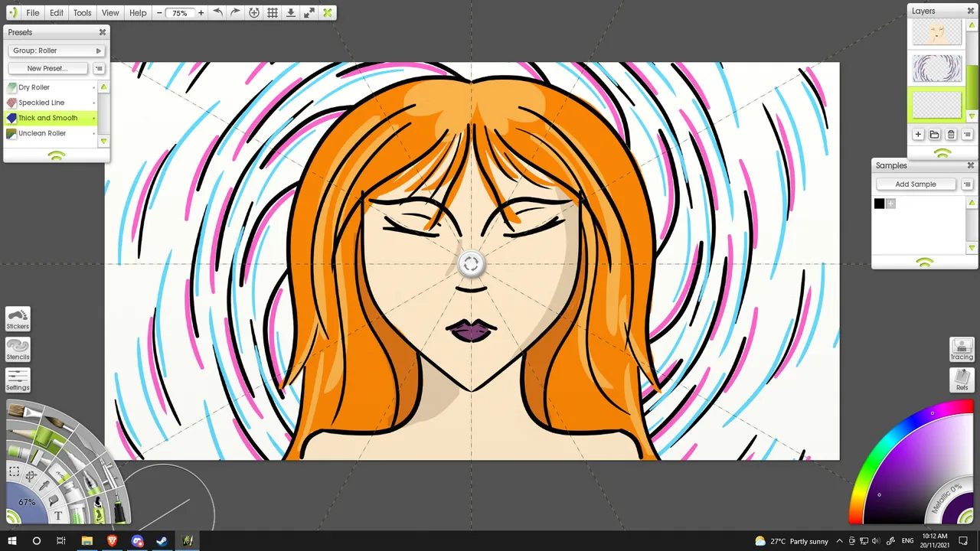Undo the last action
Viewport: 980px width, 551px height.
tap(218, 13)
